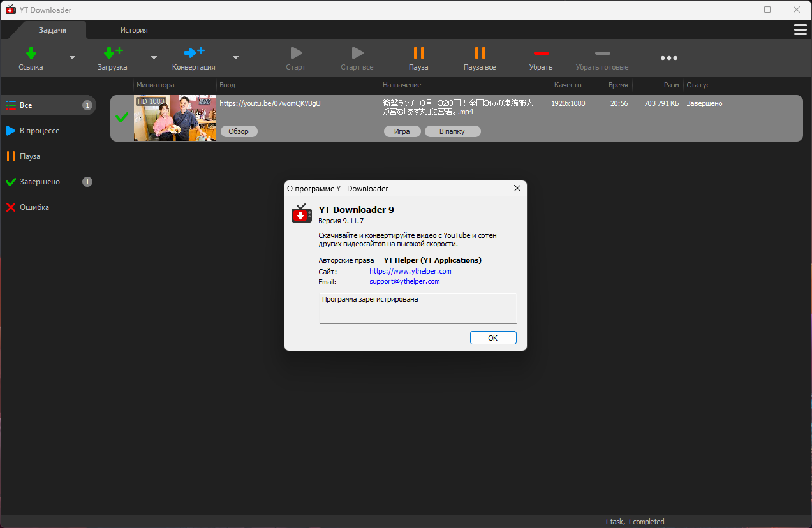
Task: Expand the dropdown arrow next to Конвертация
Action: click(235, 57)
